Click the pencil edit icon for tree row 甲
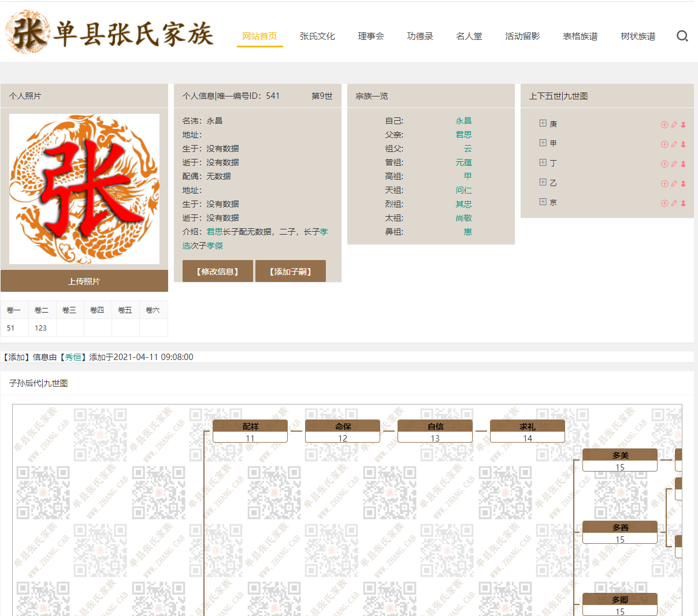 point(674,144)
